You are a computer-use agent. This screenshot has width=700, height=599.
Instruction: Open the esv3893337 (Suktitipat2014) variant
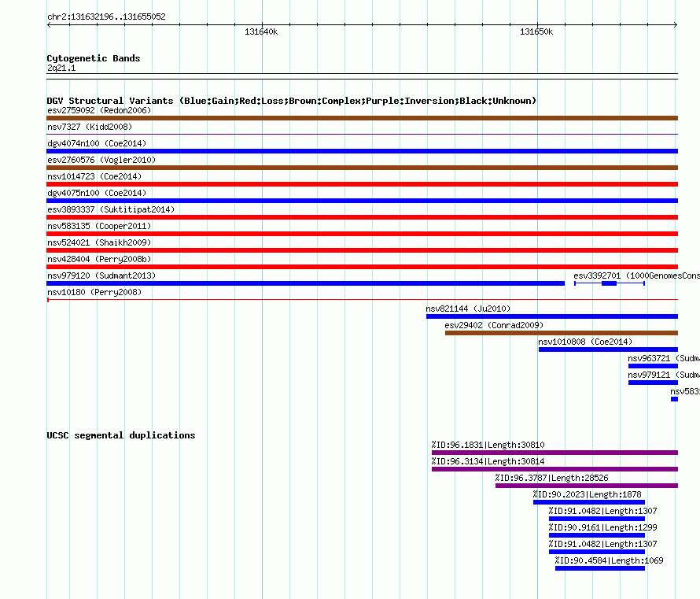[x=362, y=217]
